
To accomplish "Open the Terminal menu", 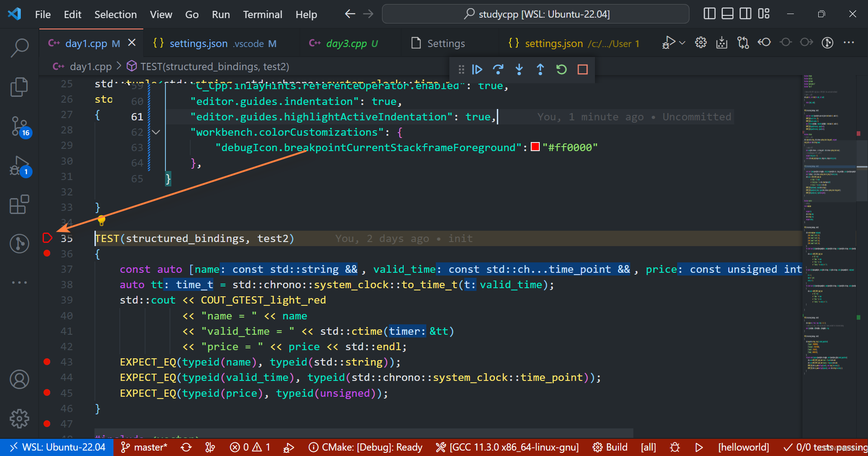I will pyautogui.click(x=263, y=14).
